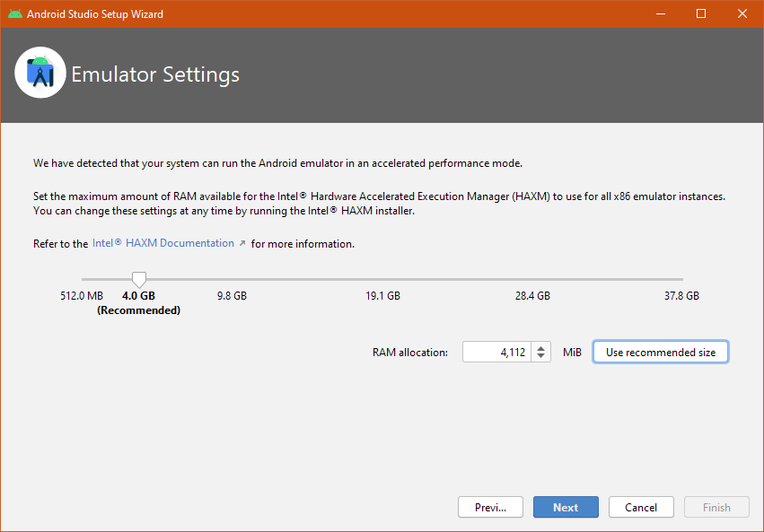Viewport: 764px width, 532px height.
Task: Decrease RAM allocation with the down arrow
Action: (x=540, y=357)
